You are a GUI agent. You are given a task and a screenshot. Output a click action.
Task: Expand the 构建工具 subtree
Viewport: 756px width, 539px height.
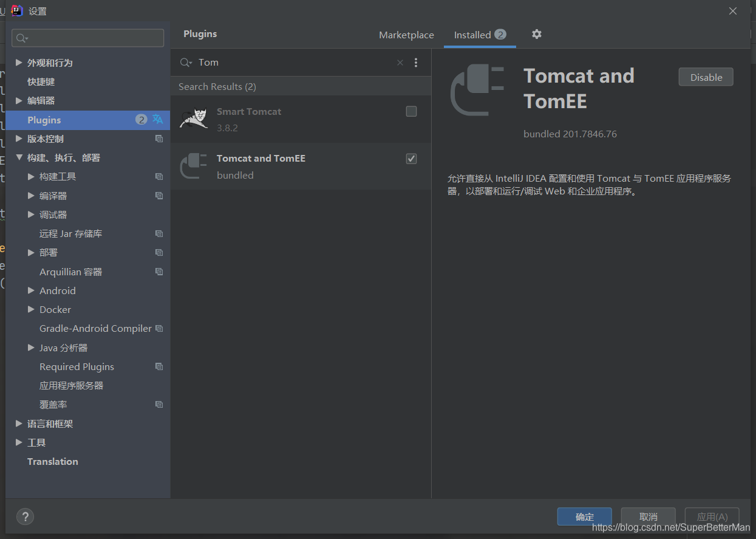click(32, 176)
